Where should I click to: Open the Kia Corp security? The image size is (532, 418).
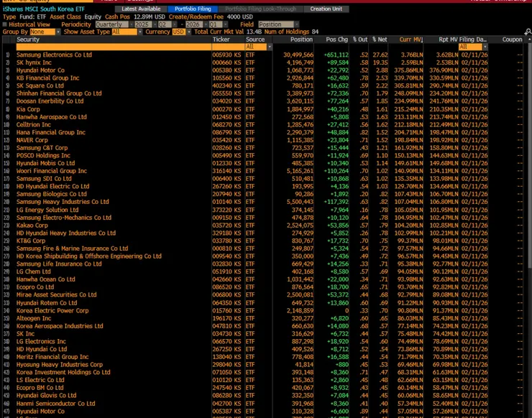coord(28,109)
